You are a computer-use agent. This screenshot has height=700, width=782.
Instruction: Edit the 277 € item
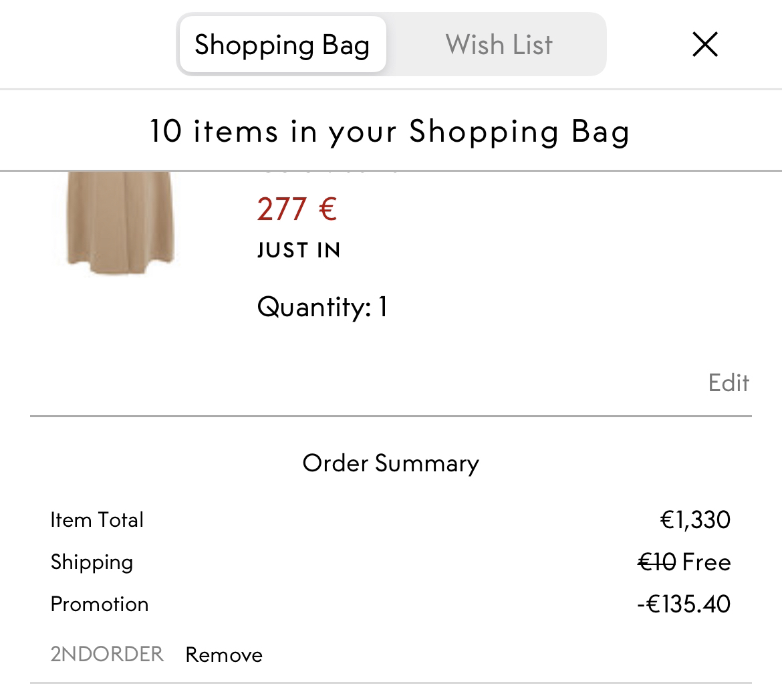729,382
